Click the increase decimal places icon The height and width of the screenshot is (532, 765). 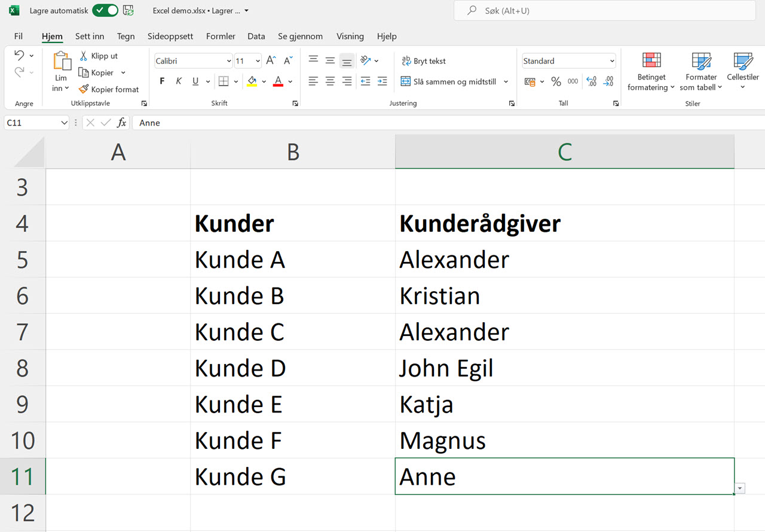coord(592,81)
